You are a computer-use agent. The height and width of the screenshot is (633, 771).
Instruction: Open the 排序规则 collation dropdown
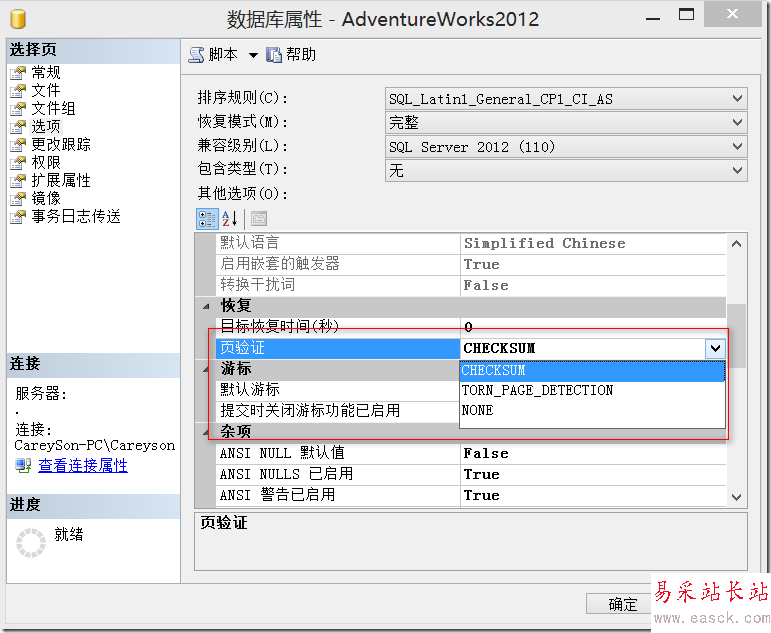pyautogui.click(x=737, y=99)
